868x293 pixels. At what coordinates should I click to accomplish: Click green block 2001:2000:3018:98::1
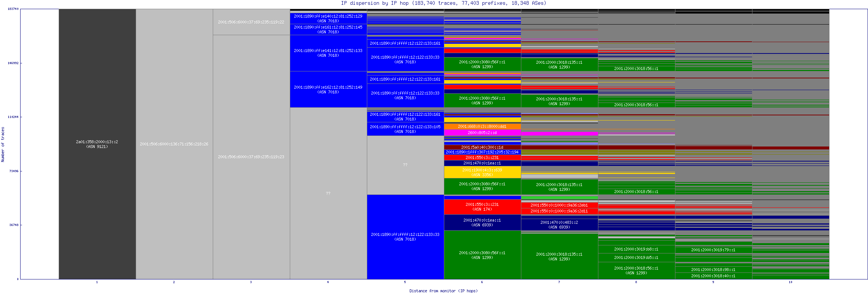coord(714,270)
